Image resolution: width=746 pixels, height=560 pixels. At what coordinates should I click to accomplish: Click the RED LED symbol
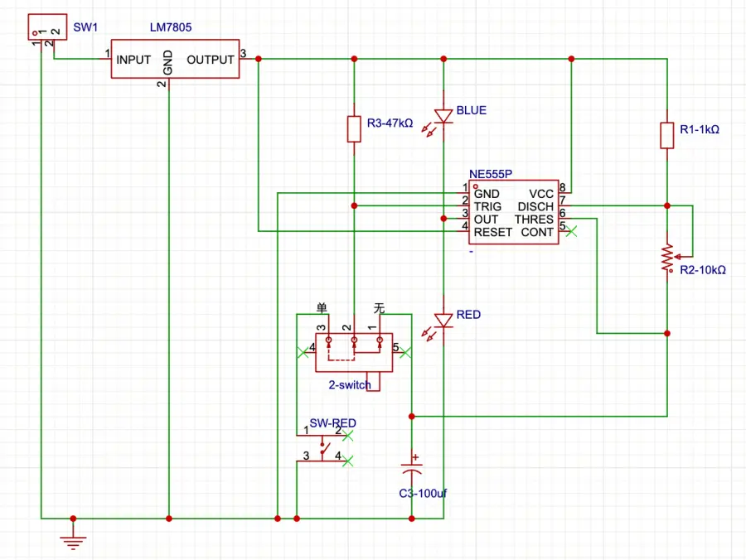click(443, 320)
